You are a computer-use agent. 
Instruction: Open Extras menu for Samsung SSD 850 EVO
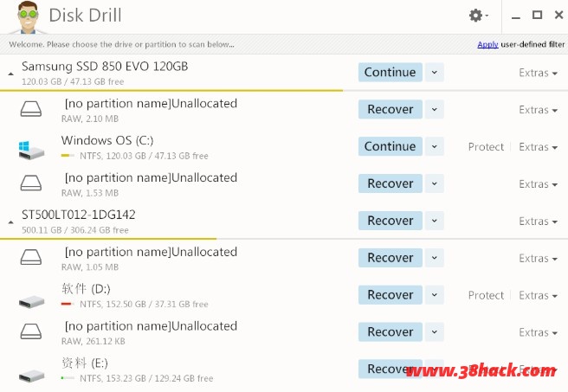(538, 73)
